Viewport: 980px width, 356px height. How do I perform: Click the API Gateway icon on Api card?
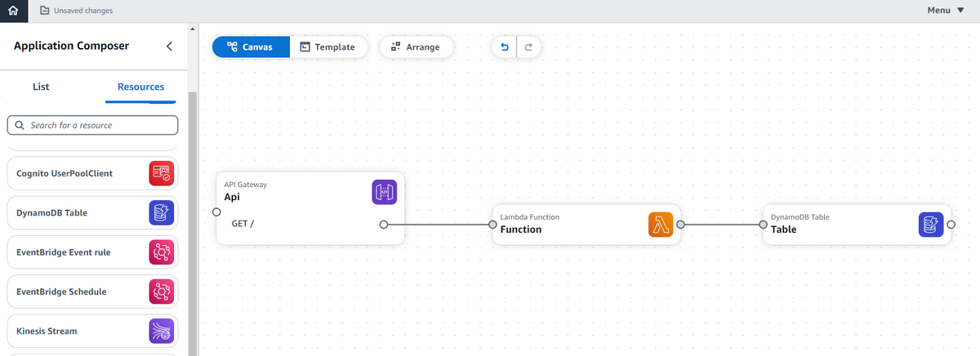[384, 192]
